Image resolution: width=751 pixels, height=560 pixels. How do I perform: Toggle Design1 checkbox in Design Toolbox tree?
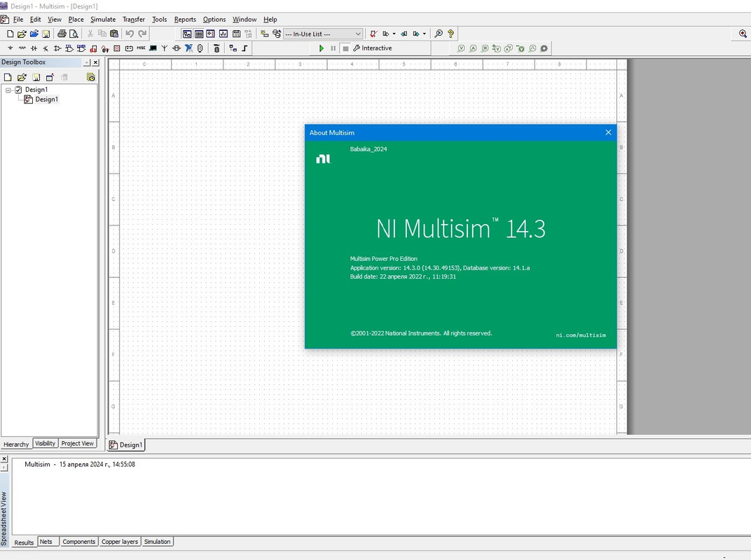pyautogui.click(x=19, y=90)
